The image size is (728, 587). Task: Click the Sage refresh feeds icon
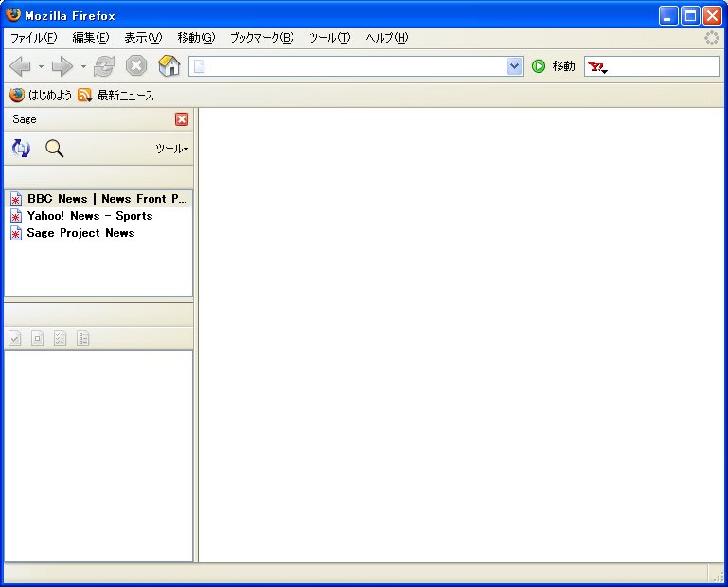21,148
